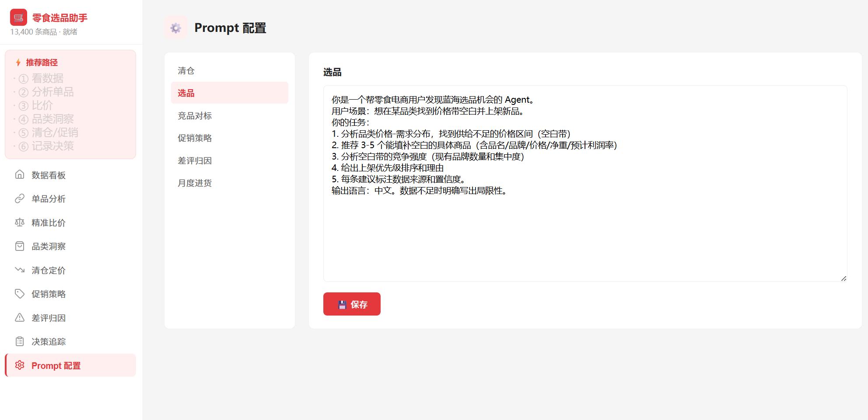Viewport: 868px width, 420px height.
Task: Click the 保存 button
Action: 352,304
